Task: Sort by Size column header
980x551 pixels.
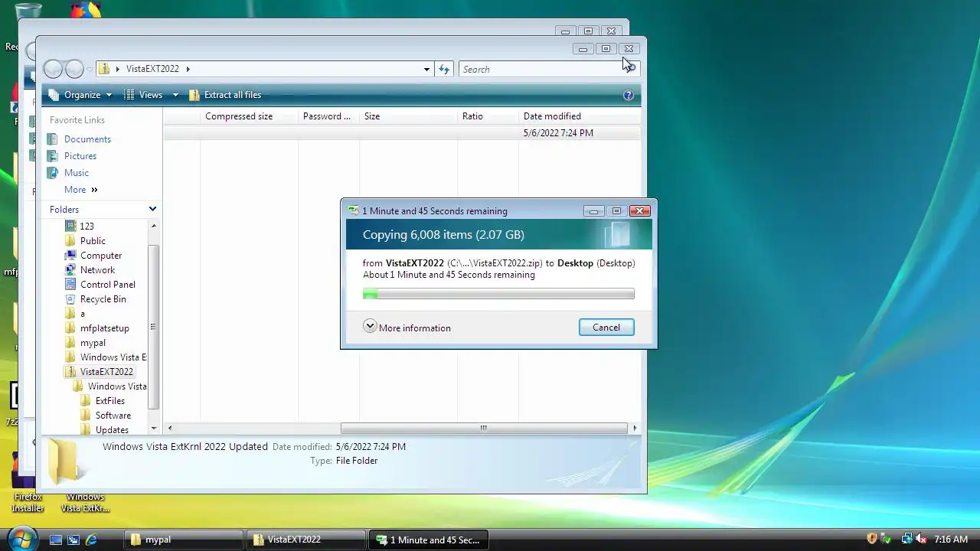Action: [408, 116]
